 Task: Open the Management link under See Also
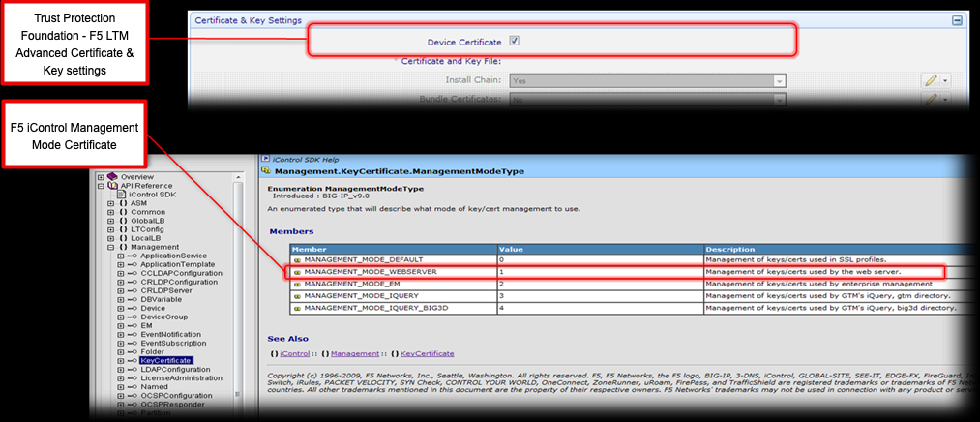coord(351,353)
